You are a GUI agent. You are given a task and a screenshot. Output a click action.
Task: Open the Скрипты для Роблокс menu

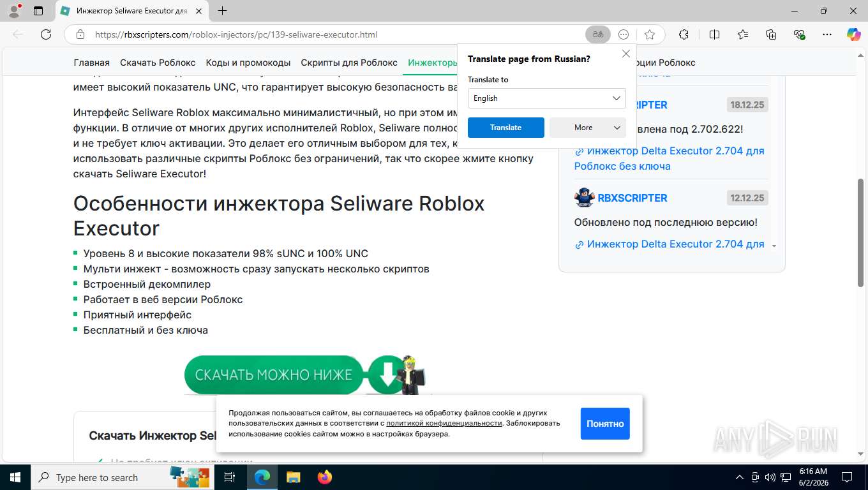(349, 63)
